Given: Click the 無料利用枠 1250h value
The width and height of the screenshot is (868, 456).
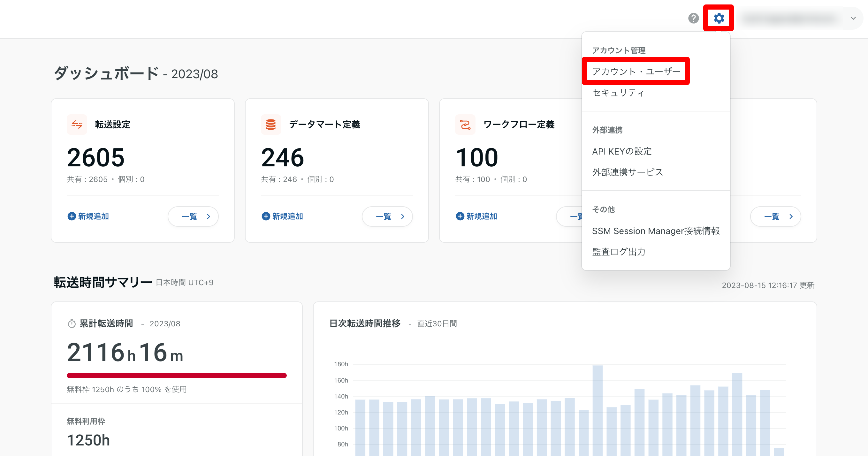Looking at the screenshot, I should tap(88, 440).
